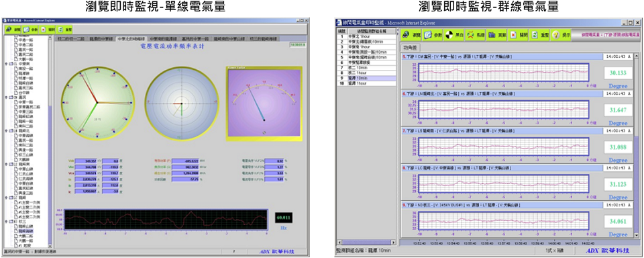
Task: Select the 龍潭的中寮線 tab
Action: [x=100, y=39]
